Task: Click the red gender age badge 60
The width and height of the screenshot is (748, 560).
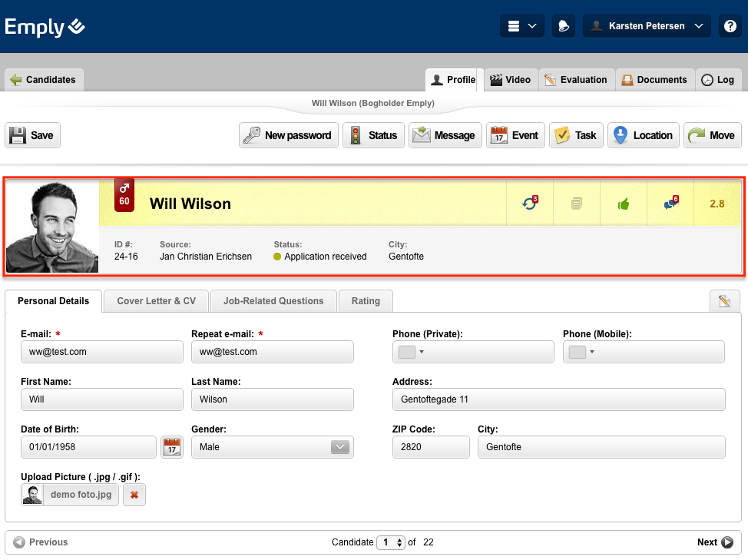Action: (x=124, y=196)
